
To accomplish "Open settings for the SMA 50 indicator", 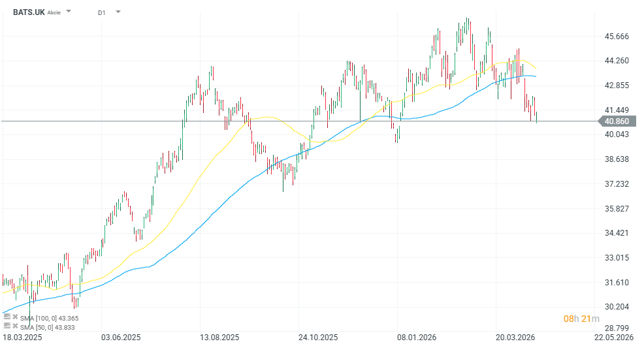I will pos(7,325).
